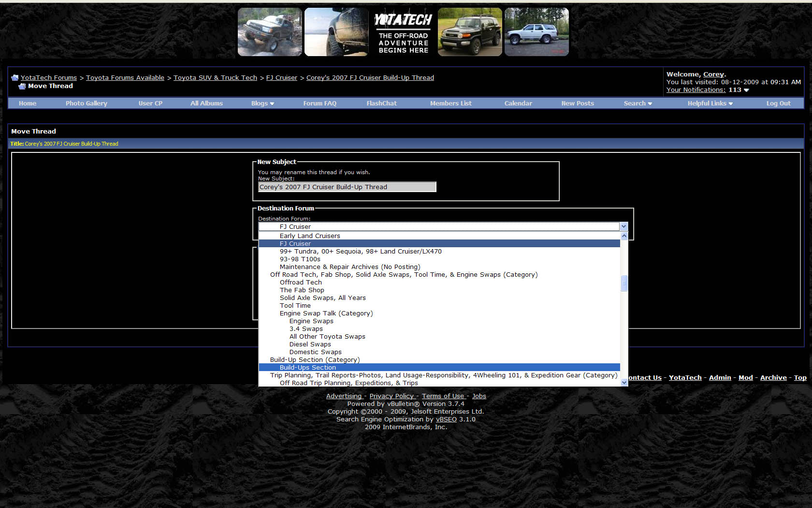812x508 pixels.
Task: Open footer Mod link
Action: click(746, 378)
